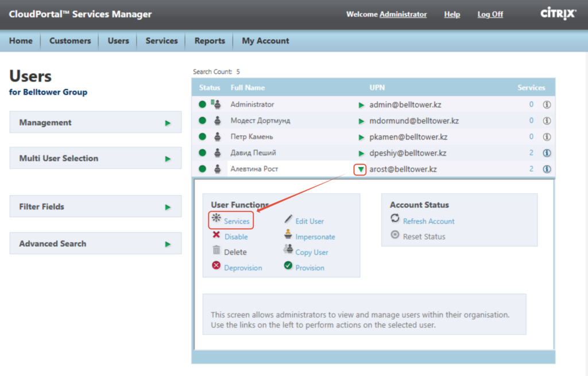This screenshot has height=376, width=588.
Task: Click the Log Off link
Action: click(x=490, y=14)
